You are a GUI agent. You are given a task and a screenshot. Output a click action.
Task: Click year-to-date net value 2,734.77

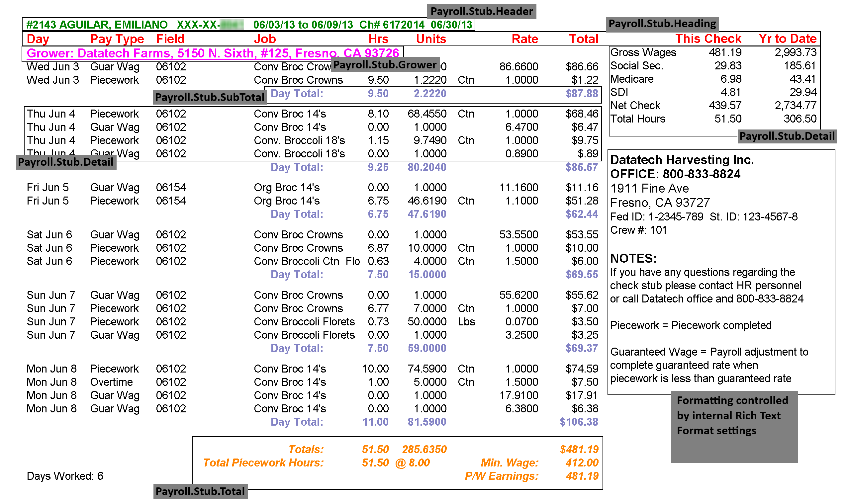pos(796,106)
